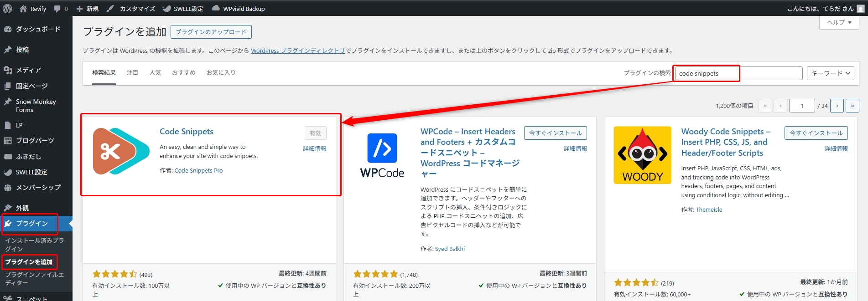Screen dimensions: 868x301
Task: Click the sidebar SWELL設定 icon
Action: (x=8, y=172)
